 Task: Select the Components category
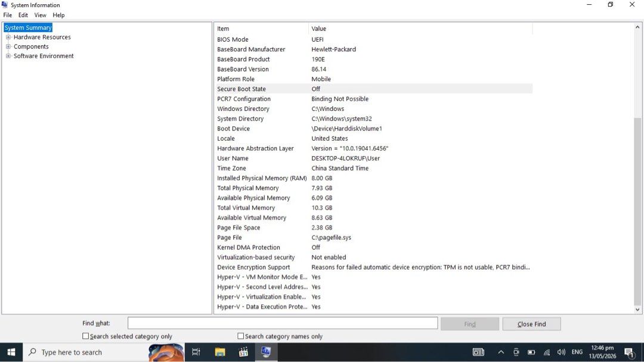click(31, 47)
